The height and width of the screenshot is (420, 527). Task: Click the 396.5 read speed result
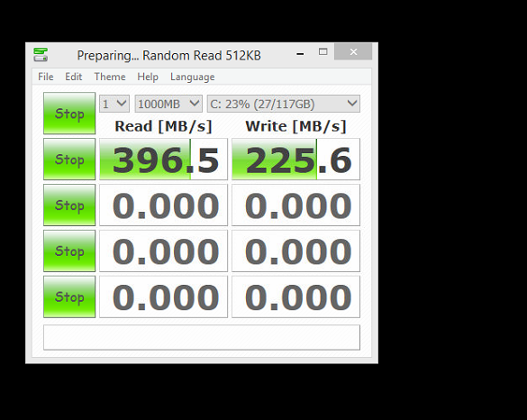coord(163,159)
